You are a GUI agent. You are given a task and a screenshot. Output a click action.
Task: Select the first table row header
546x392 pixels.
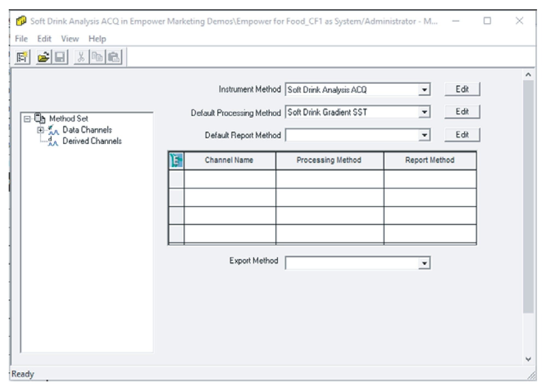tap(176, 179)
